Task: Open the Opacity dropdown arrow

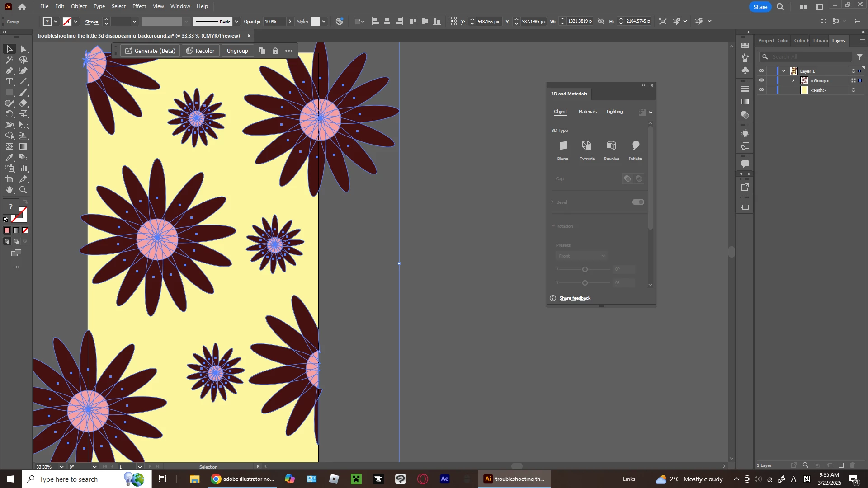Action: click(290, 22)
